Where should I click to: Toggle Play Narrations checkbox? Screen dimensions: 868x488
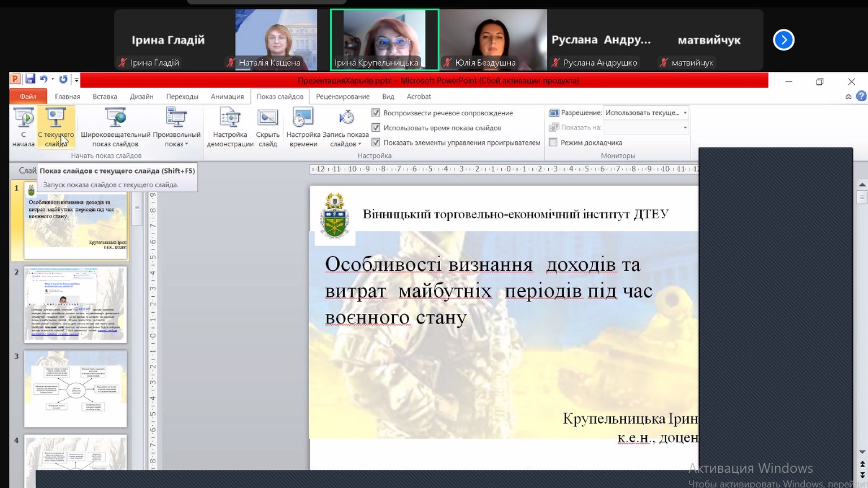pos(376,113)
